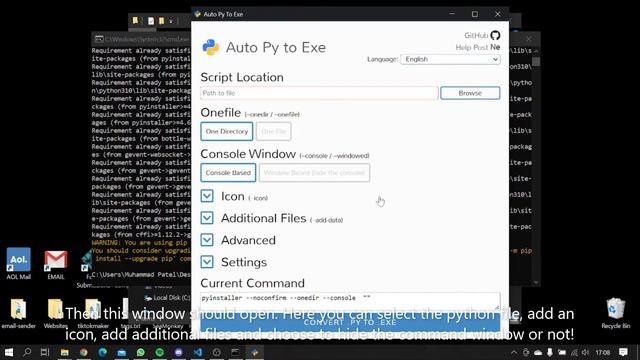Close the Auto Py To Exe window

click(498, 14)
